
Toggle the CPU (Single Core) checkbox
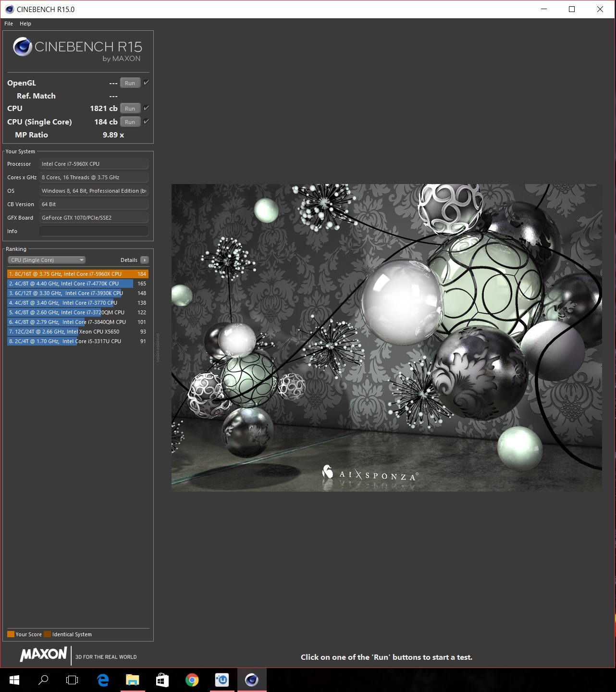(x=146, y=122)
